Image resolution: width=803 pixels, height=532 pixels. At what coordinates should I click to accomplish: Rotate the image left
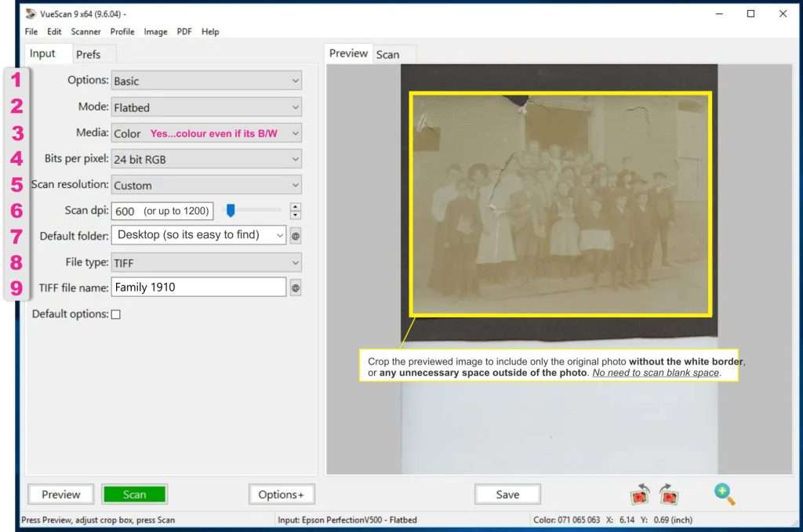640,494
